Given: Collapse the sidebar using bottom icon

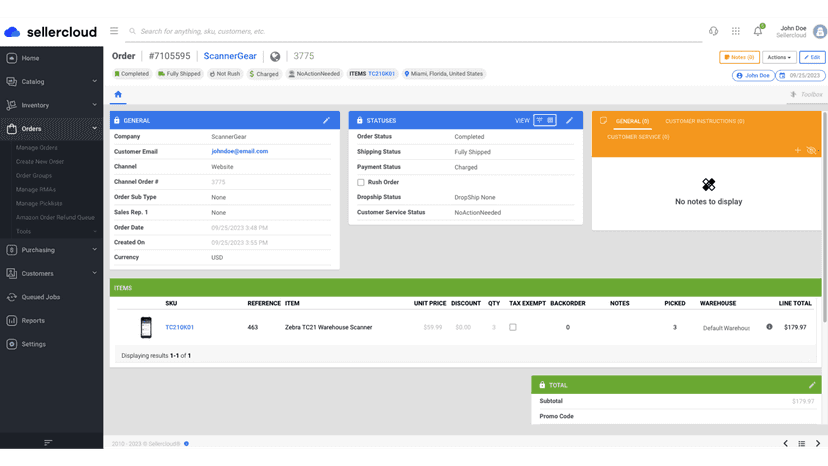Looking at the screenshot, I should (x=48, y=442).
